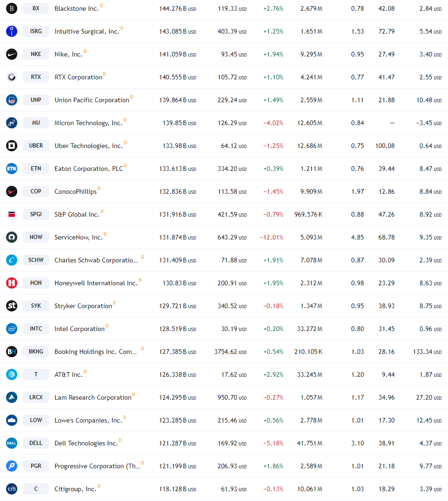Open Uber Technologies, Inc. company page
Screen dimensions: 448x501
(89, 146)
